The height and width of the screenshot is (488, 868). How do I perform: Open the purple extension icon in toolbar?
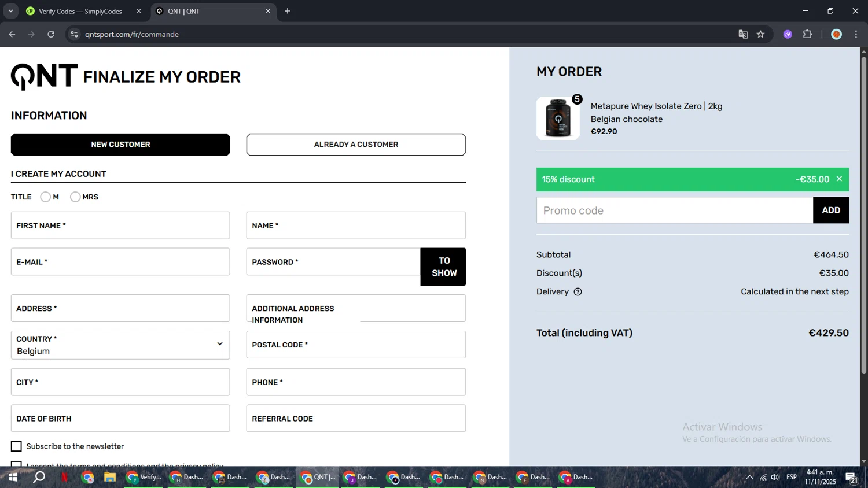point(788,34)
